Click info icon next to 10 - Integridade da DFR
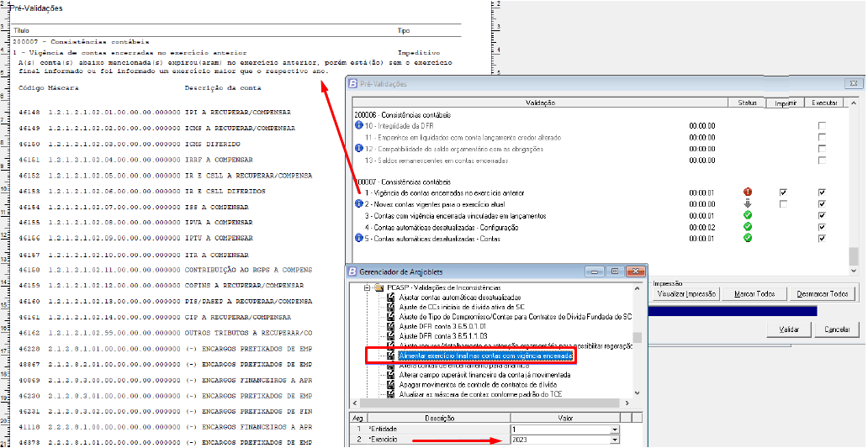This screenshot has width=868, height=448. coord(359,125)
